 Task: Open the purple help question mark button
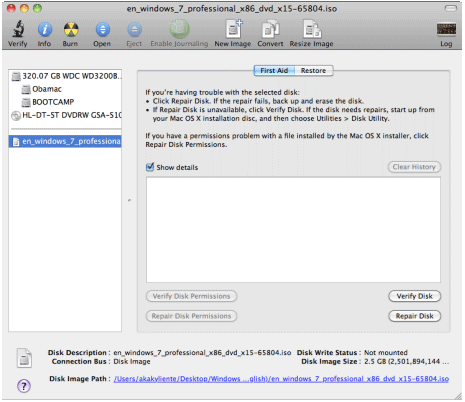click(x=24, y=386)
